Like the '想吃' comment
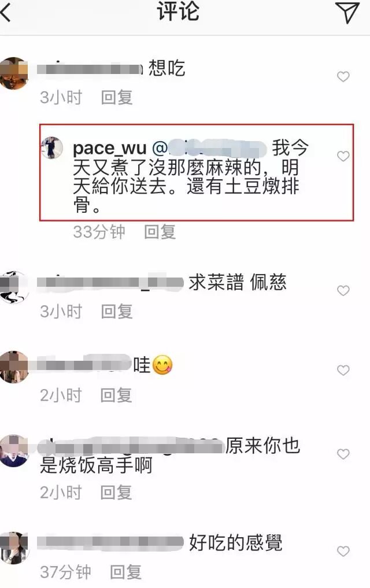This screenshot has width=370, height=588. [343, 76]
